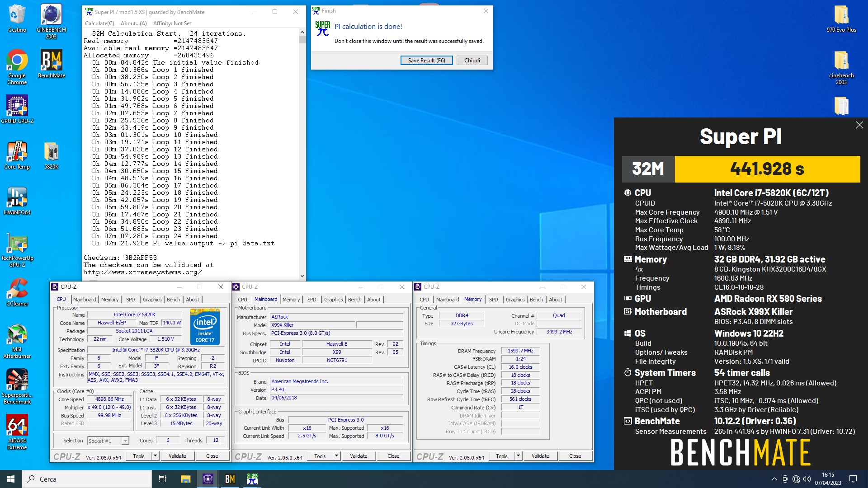Click the Core Speed 4898.86 MHz field
The width and height of the screenshot is (868, 488).
(109, 399)
